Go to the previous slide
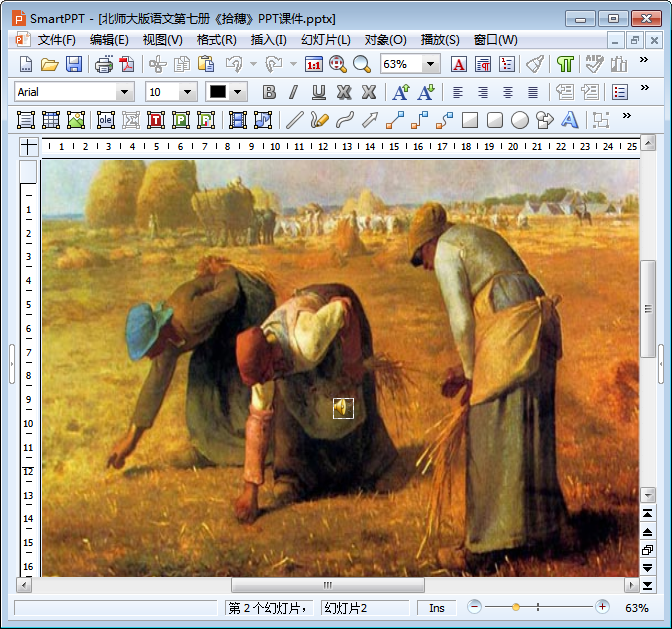This screenshot has height=629, width=672. point(648,532)
